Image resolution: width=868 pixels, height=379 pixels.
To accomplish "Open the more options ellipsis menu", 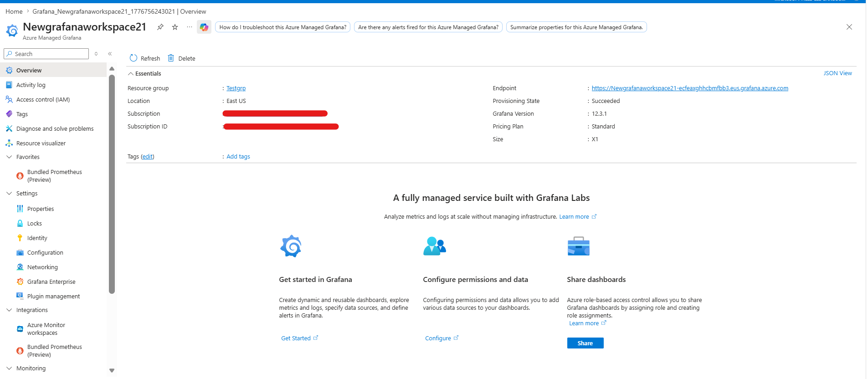I will tap(190, 27).
